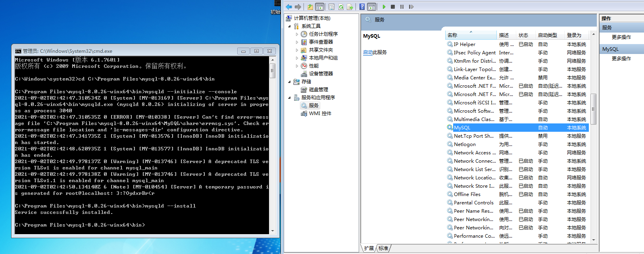Expand the 本地用户和组 node
The width and height of the screenshot is (644, 254).
[297, 58]
